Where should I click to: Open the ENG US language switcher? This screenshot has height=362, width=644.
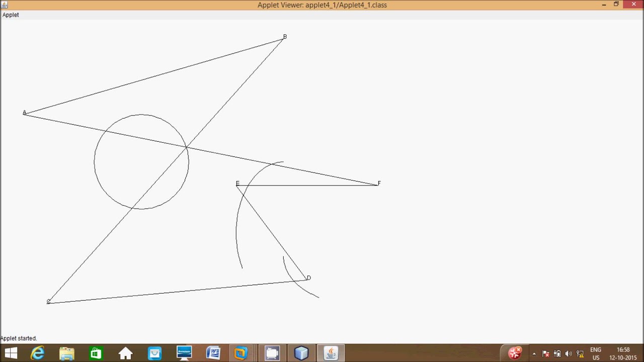coord(596,353)
